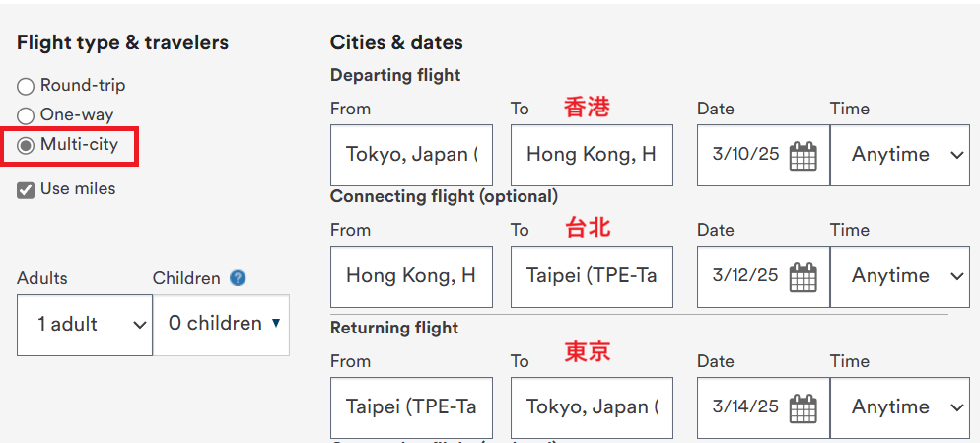
Task: Expand departing flight Anytime time dropdown
Action: point(900,155)
